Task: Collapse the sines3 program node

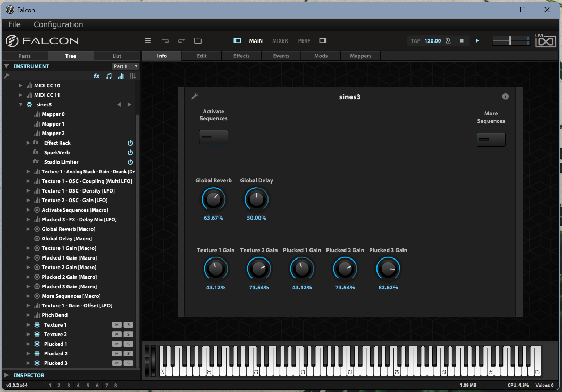Action: (21, 105)
